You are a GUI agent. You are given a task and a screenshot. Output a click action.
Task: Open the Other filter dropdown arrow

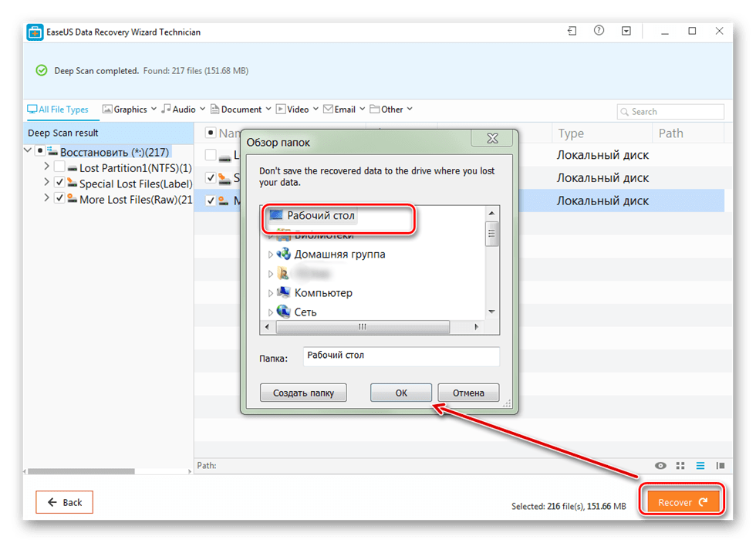coord(410,109)
